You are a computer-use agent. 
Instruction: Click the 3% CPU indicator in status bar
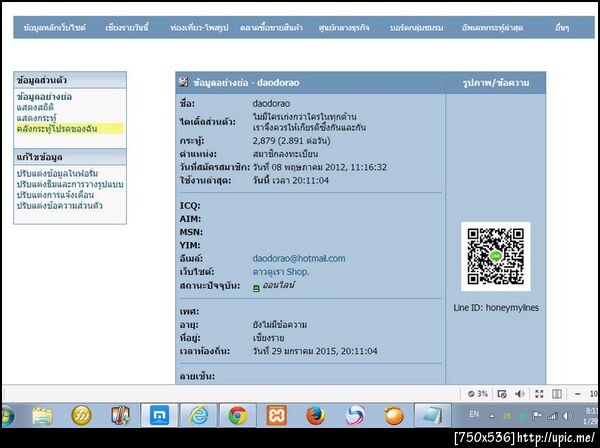tap(478, 393)
